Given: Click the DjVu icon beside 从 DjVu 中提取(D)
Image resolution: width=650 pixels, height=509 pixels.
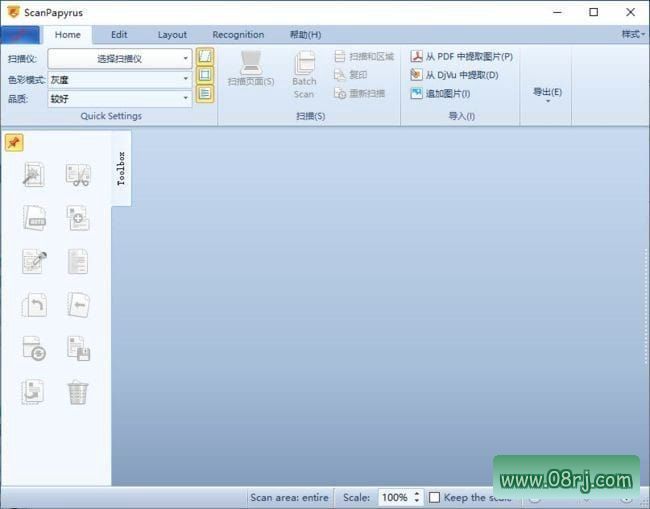Looking at the screenshot, I should tap(416, 75).
